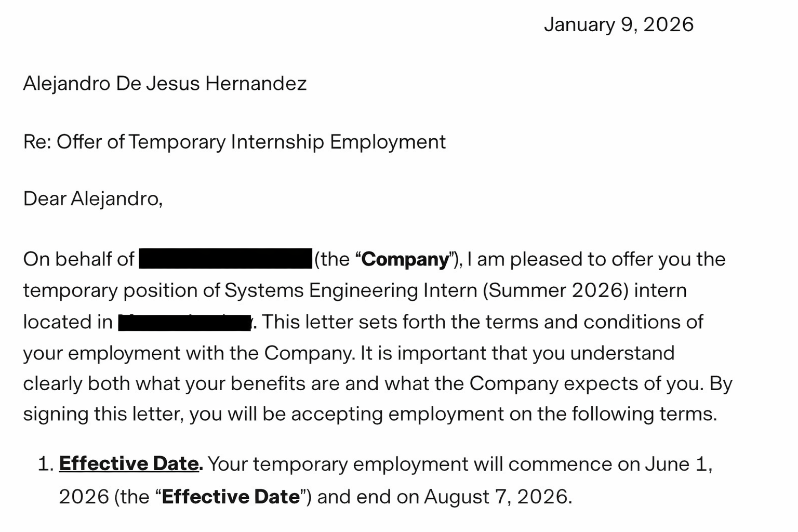Image resolution: width=798 pixels, height=532 pixels.
Task: Click the Dear Alejandro greeting
Action: [x=92, y=198]
